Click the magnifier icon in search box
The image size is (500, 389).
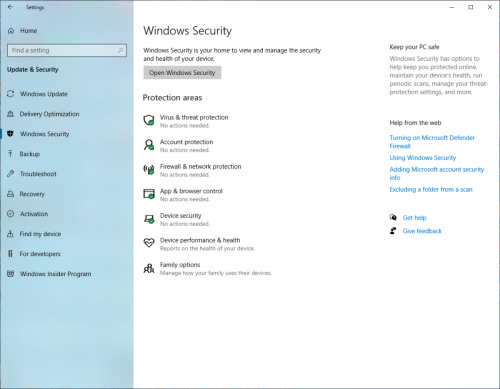point(120,50)
